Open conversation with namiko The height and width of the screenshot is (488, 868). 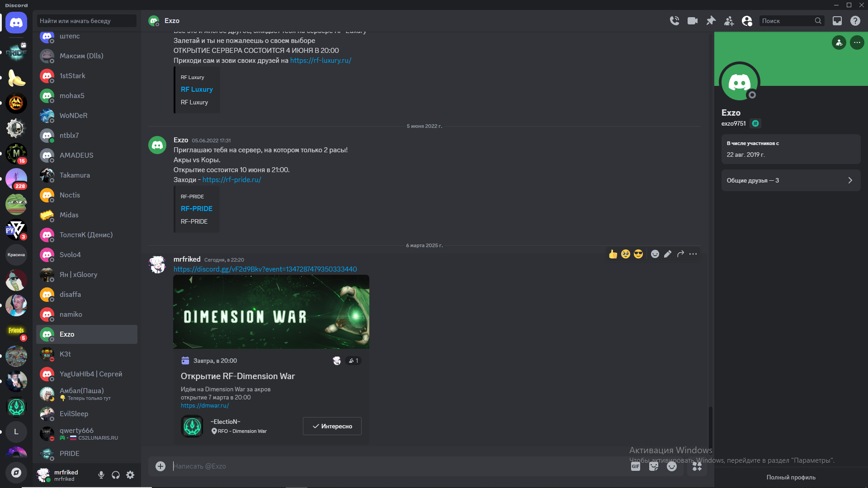pos(87,314)
